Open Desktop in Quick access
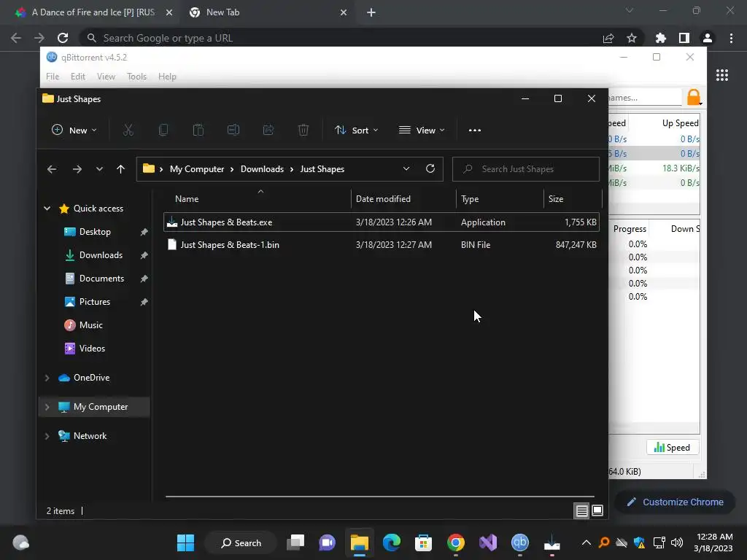 [95, 232]
